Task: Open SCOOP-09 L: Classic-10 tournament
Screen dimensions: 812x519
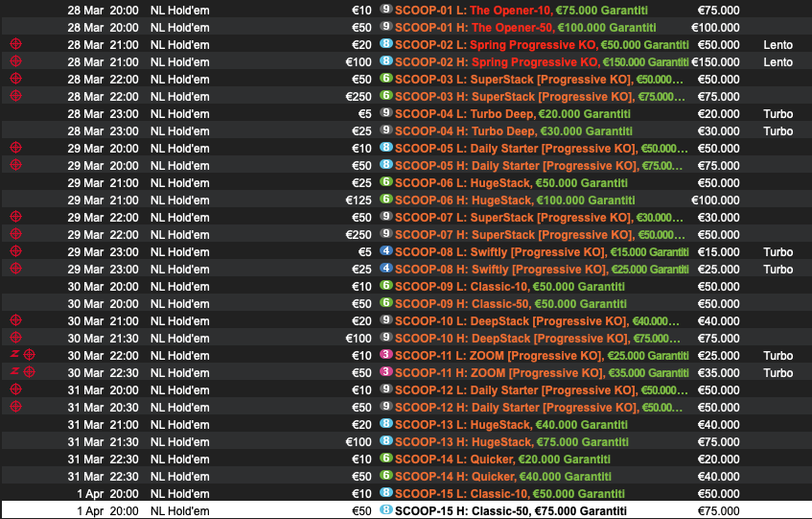Action: [510, 287]
